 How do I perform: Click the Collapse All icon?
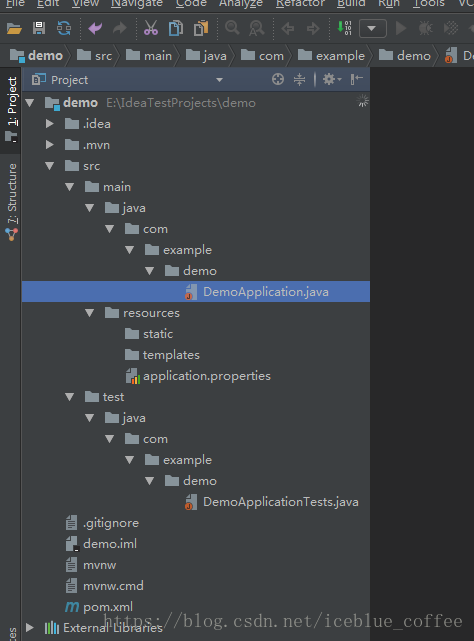(x=299, y=79)
